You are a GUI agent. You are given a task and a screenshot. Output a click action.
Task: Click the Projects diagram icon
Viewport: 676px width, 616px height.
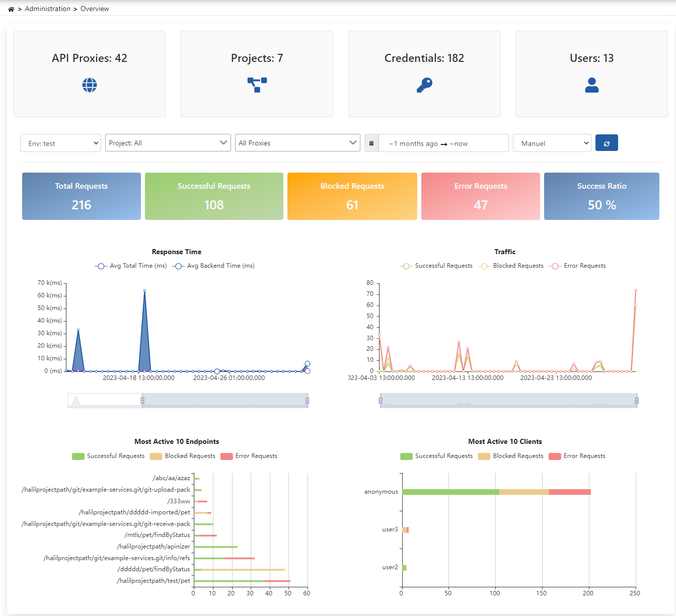[257, 85]
